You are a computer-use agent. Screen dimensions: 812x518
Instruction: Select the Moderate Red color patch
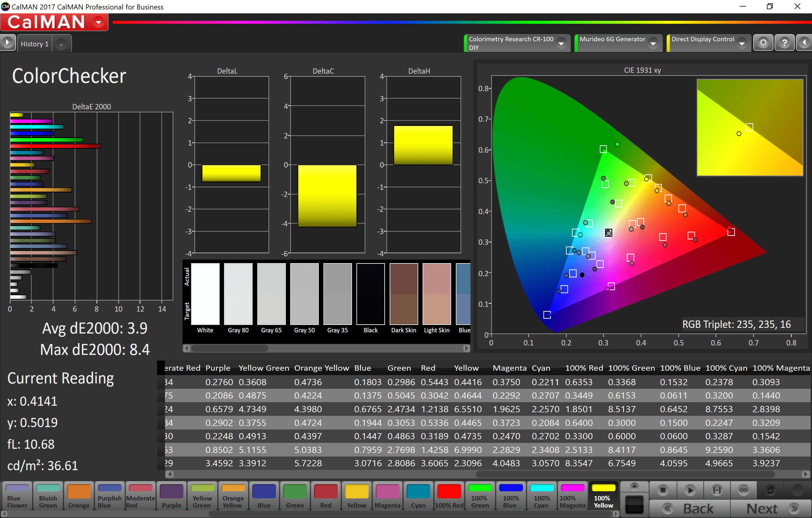(x=141, y=496)
